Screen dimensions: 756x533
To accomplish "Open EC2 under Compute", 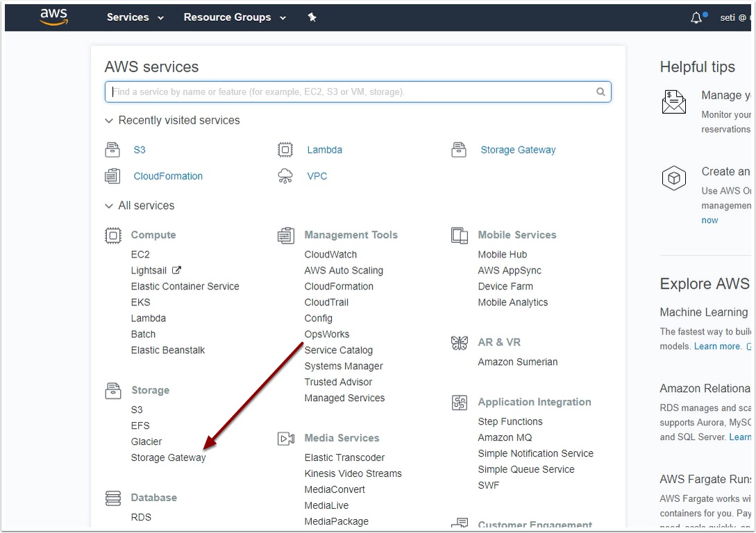I will tap(140, 255).
